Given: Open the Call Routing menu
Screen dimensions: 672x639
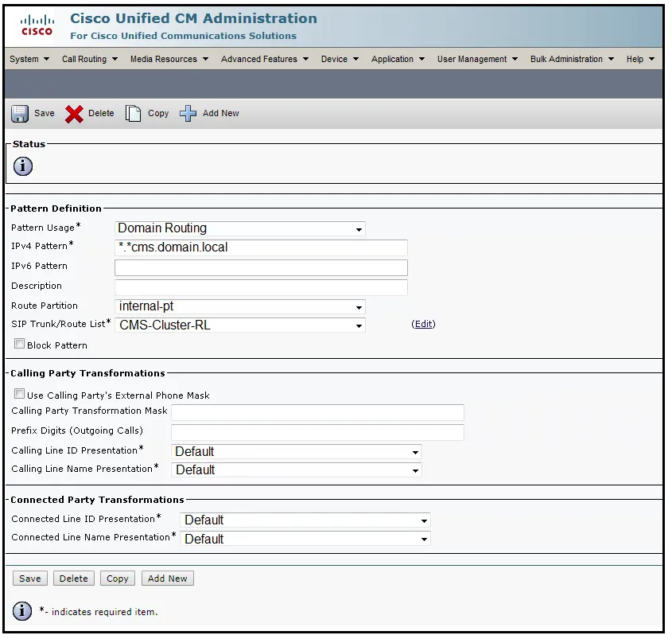Looking at the screenshot, I should click(90, 59).
